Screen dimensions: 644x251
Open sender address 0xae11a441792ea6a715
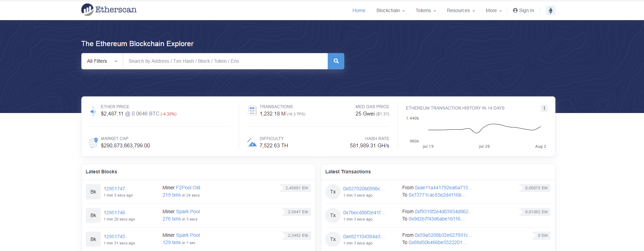click(444, 188)
